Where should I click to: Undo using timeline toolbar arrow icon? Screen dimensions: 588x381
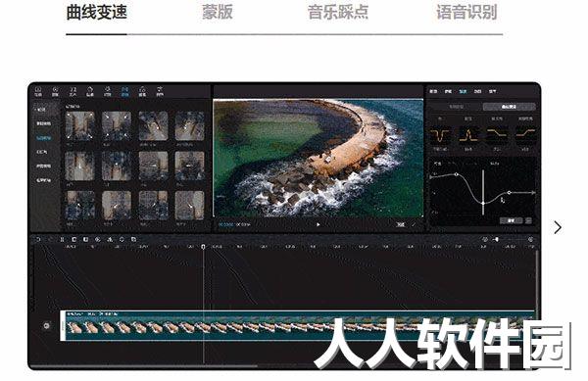38,239
